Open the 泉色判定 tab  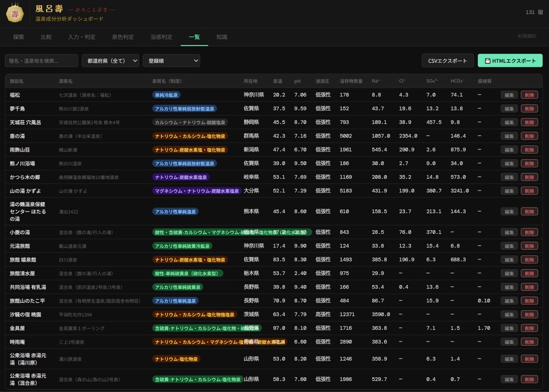point(123,37)
